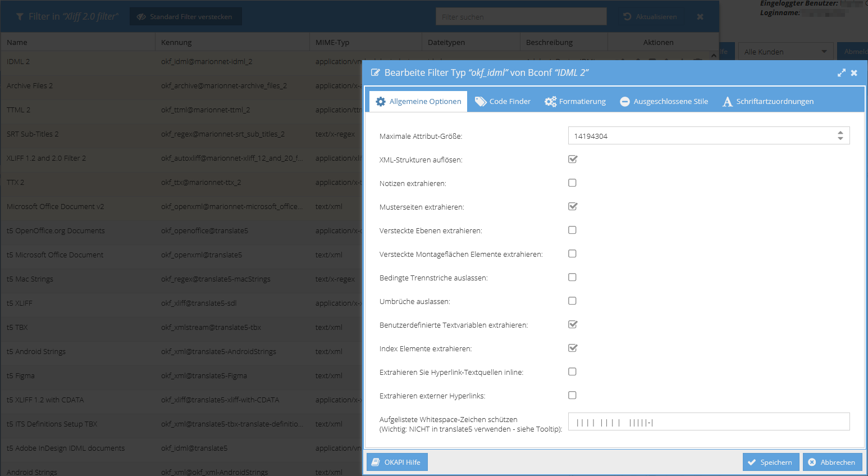Image resolution: width=868 pixels, height=476 pixels.
Task: Open the Code Finder tab
Action: 503,102
